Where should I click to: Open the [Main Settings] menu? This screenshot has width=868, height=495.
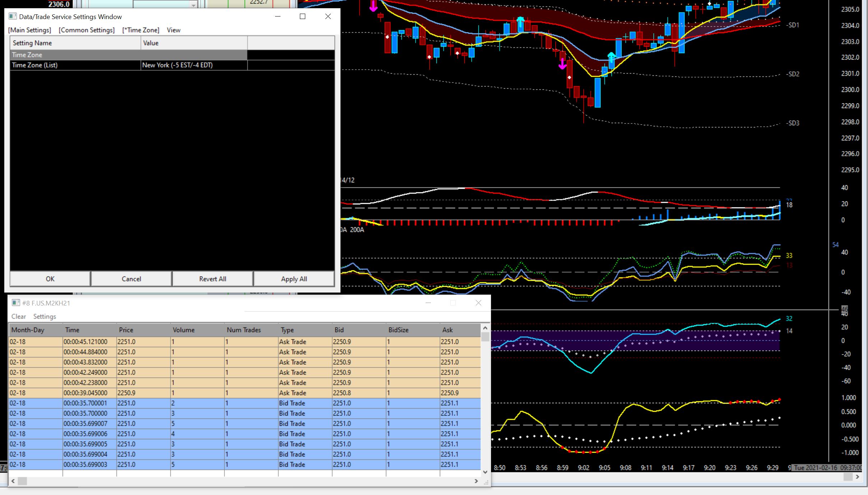click(30, 30)
